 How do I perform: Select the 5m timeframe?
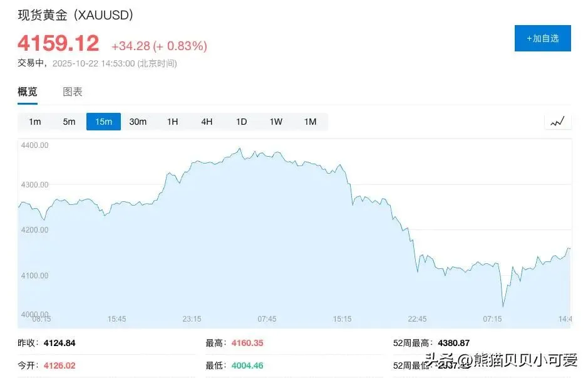click(69, 122)
